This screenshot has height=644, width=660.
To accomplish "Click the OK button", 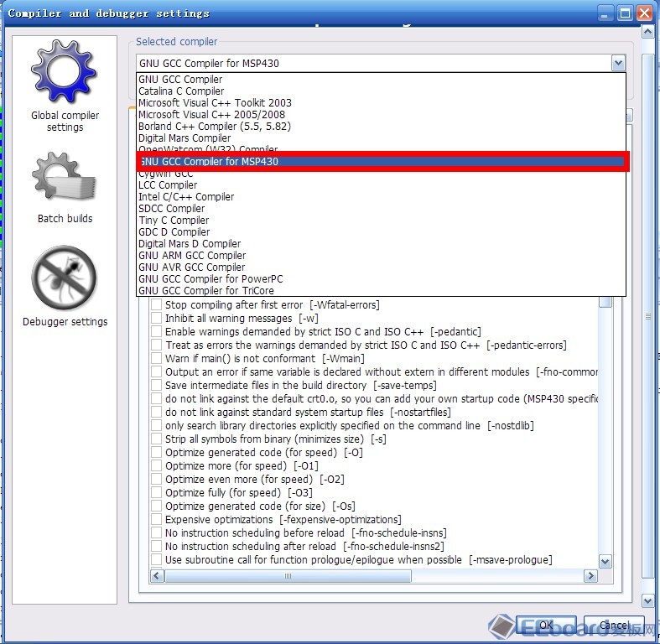I will (x=545, y=625).
